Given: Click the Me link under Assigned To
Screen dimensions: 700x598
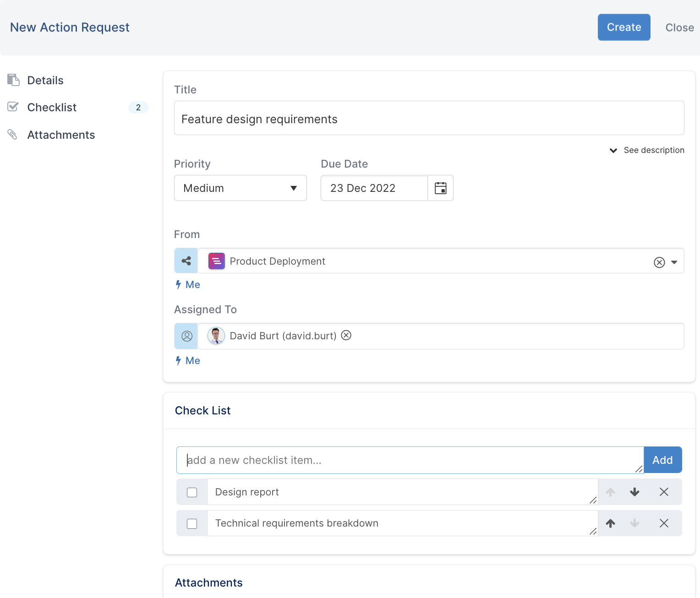Looking at the screenshot, I should coord(192,361).
